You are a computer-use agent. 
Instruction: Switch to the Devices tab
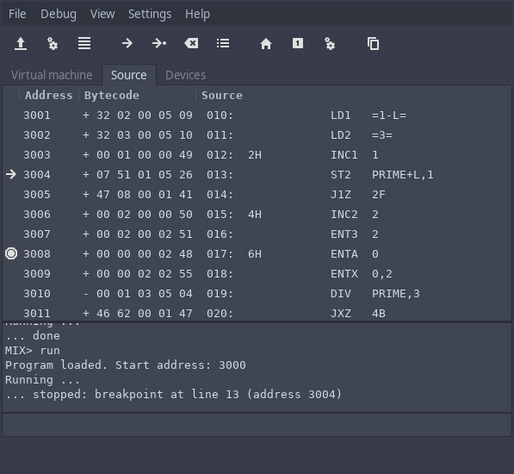click(x=185, y=75)
